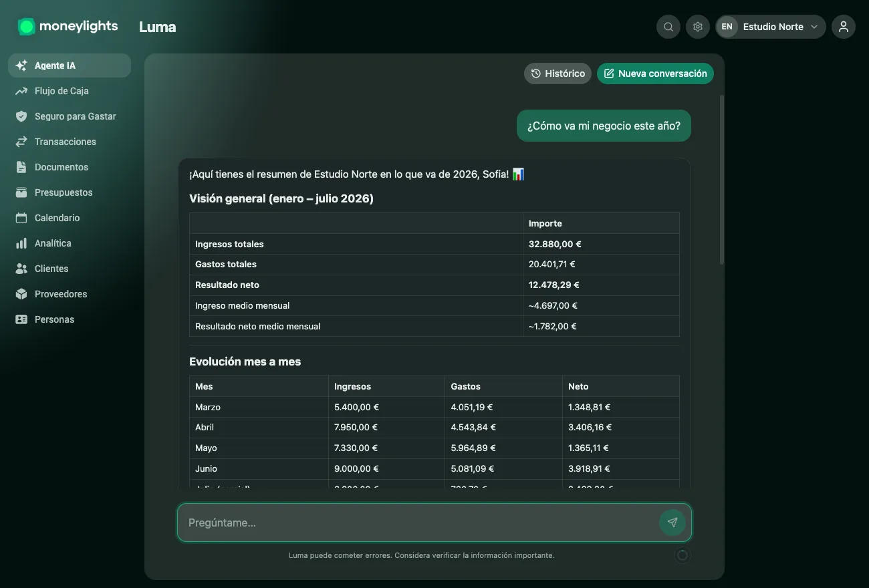The height and width of the screenshot is (588, 869).
Task: Navigate to Transacciones
Action: click(x=70, y=142)
